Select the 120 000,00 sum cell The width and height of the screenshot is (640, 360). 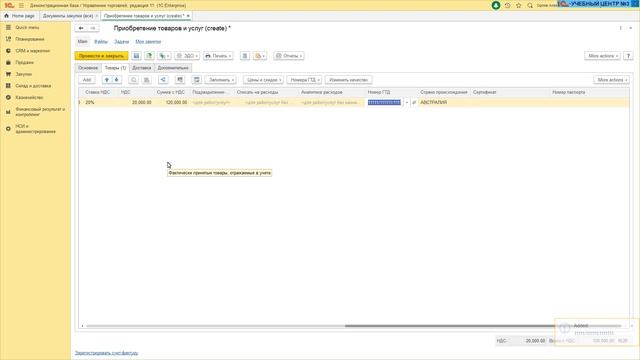171,102
